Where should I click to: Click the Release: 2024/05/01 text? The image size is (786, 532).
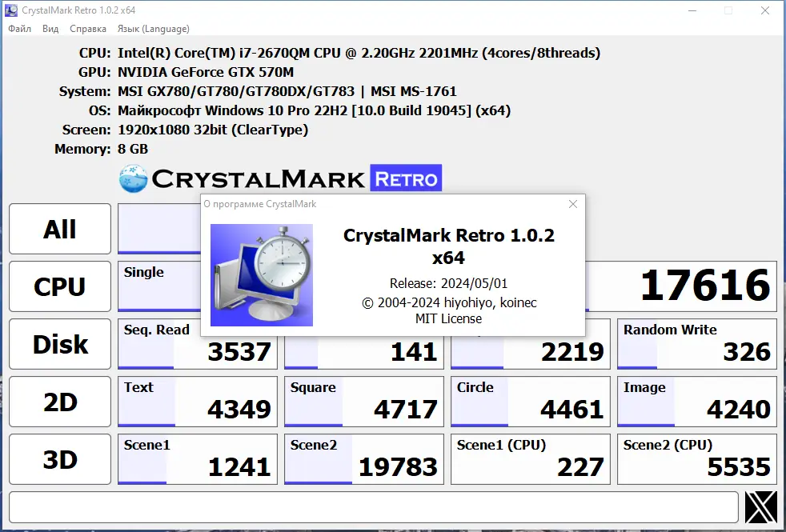(x=449, y=283)
